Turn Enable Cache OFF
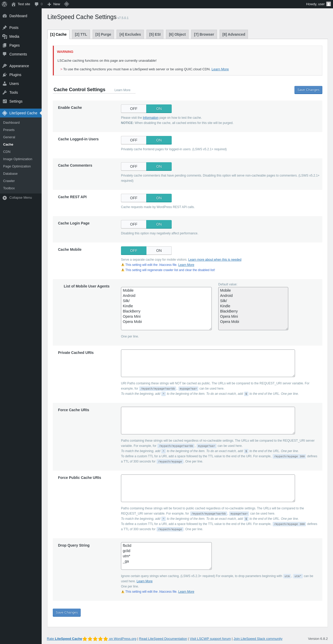Screen dimensions: 333x644 point(134,109)
